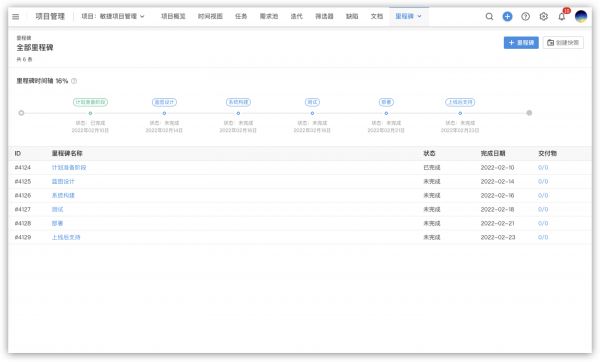Open deliverables 0/0 for row #4127

click(x=543, y=209)
